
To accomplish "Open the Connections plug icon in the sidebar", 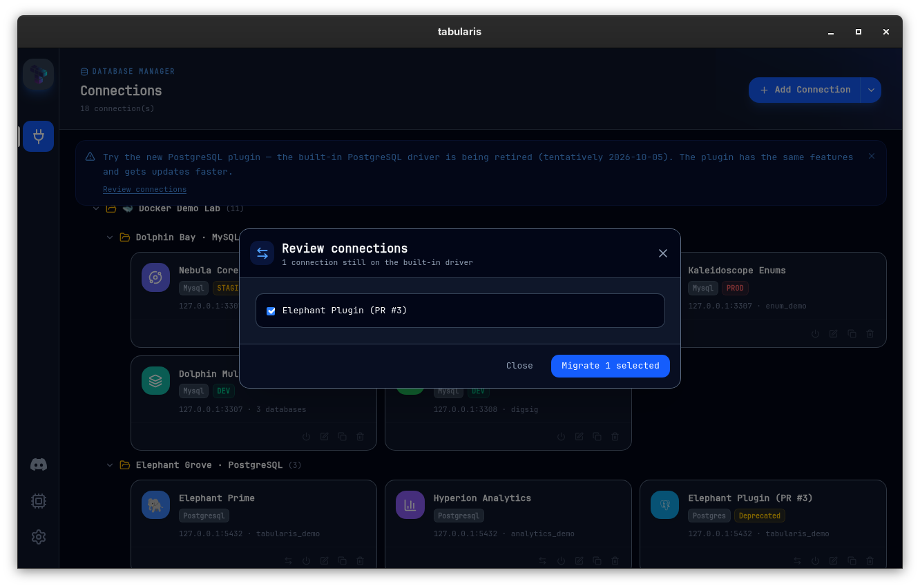I will [39, 136].
